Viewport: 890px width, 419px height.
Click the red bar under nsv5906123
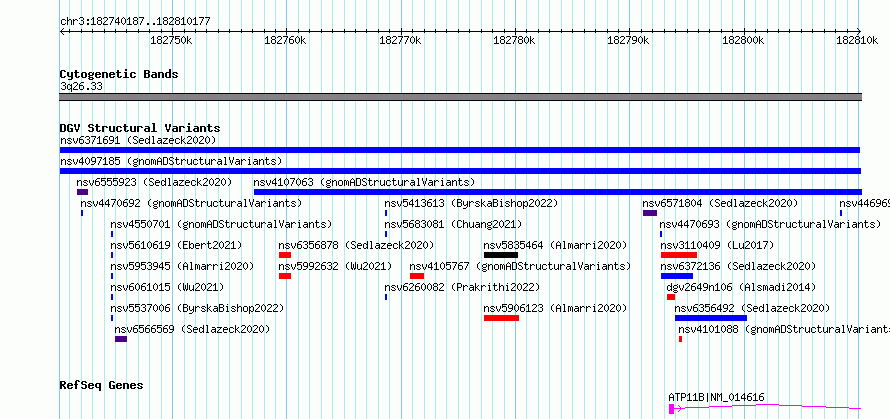(x=501, y=318)
